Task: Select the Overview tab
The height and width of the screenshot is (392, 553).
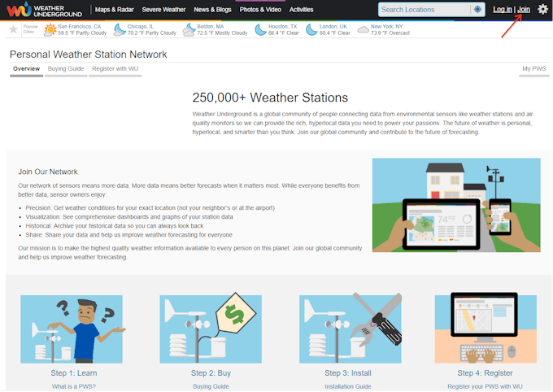Action: [27, 69]
